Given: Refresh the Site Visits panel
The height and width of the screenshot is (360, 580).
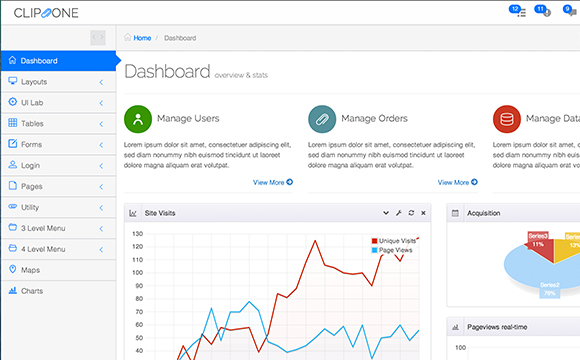Looking at the screenshot, I should click(x=411, y=213).
